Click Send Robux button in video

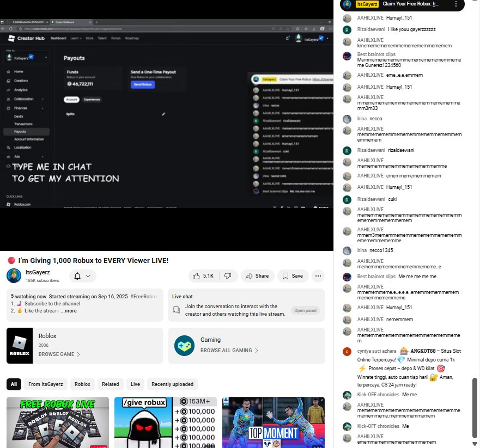pos(143,84)
